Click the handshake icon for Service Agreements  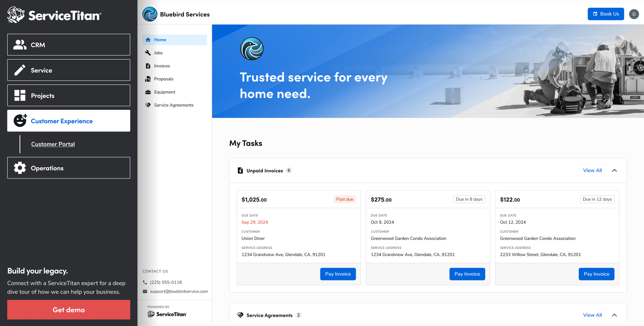pos(148,105)
